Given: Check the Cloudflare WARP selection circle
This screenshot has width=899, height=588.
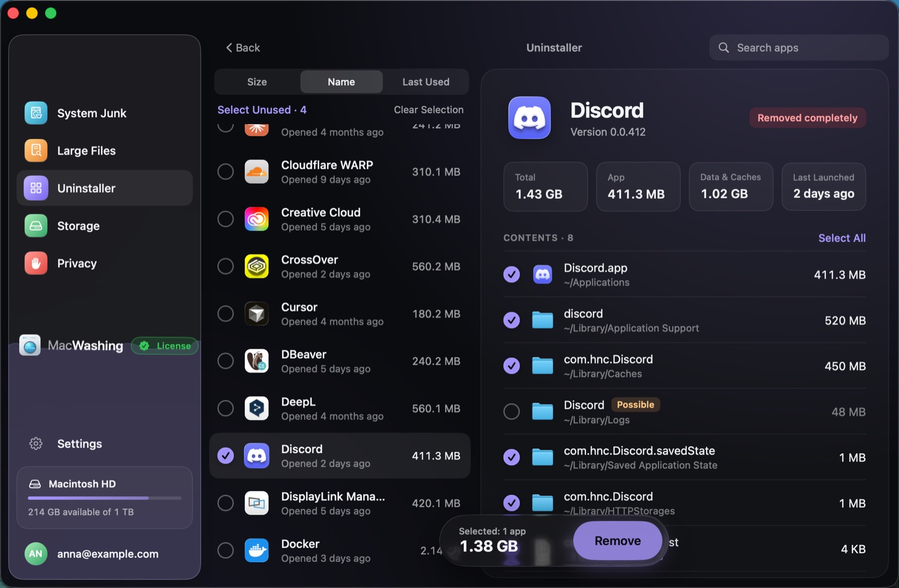Looking at the screenshot, I should point(225,172).
